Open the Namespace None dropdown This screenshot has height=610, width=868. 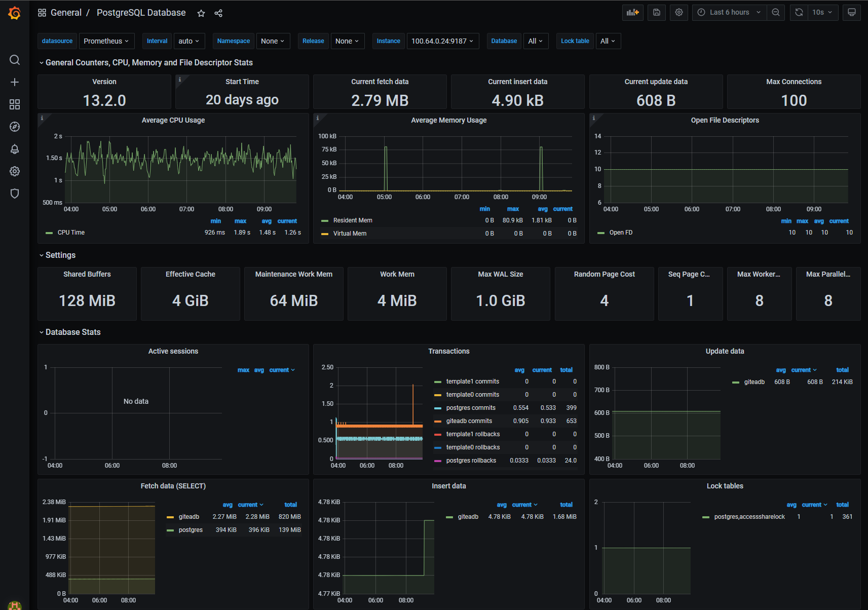(x=273, y=41)
